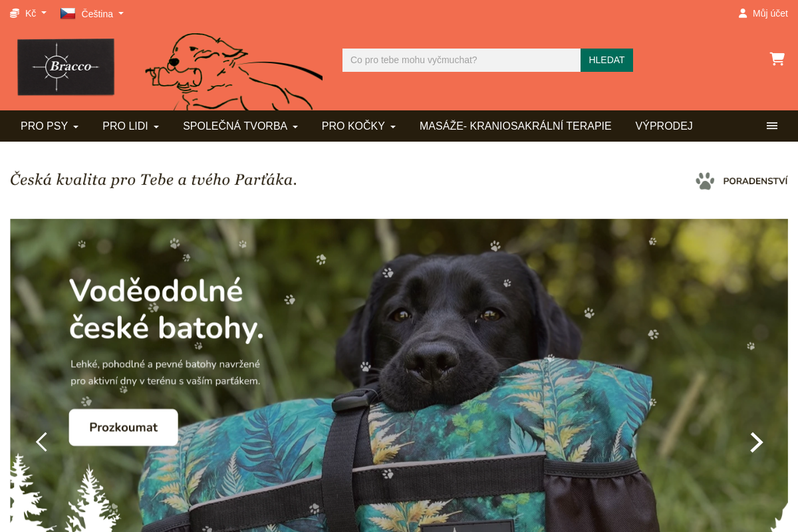Click the coins currency icon
This screenshot has height=532, width=798.
15,13
